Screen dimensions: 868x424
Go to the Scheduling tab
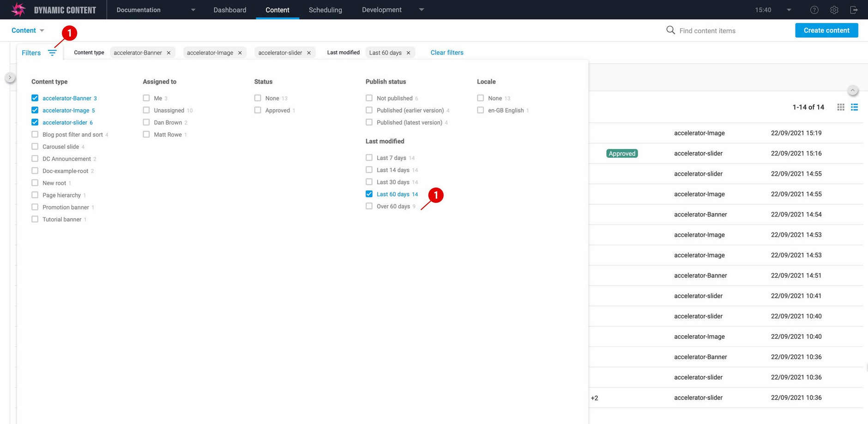tap(325, 10)
